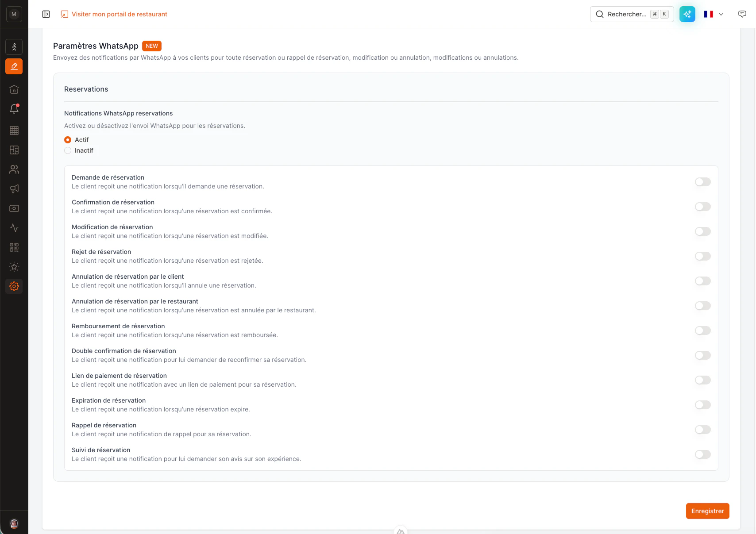Open the grid table sidebar icon
The height and width of the screenshot is (534, 756).
click(x=14, y=131)
